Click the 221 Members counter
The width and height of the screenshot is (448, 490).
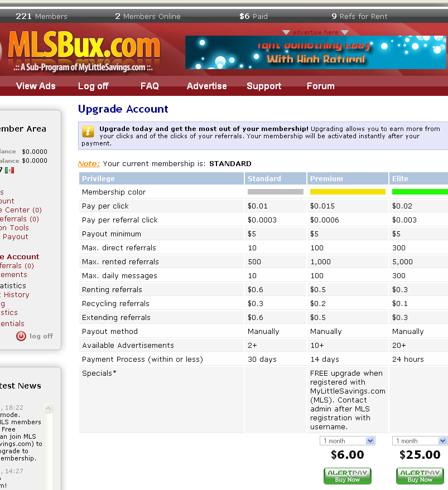(x=42, y=16)
